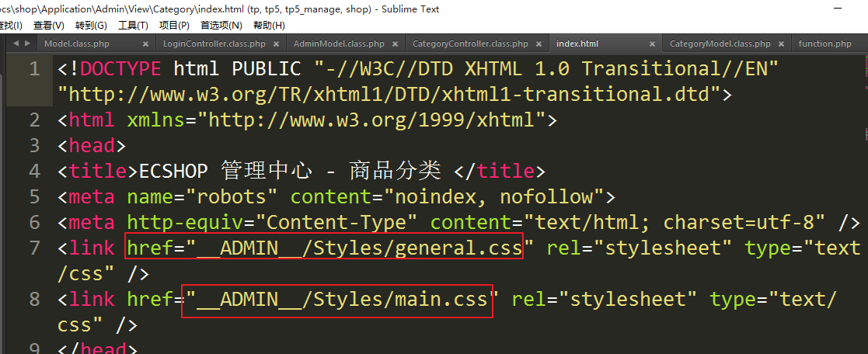Switch to the CategoryModel.class.php tab
The width and height of the screenshot is (868, 354).
pyautogui.click(x=720, y=44)
